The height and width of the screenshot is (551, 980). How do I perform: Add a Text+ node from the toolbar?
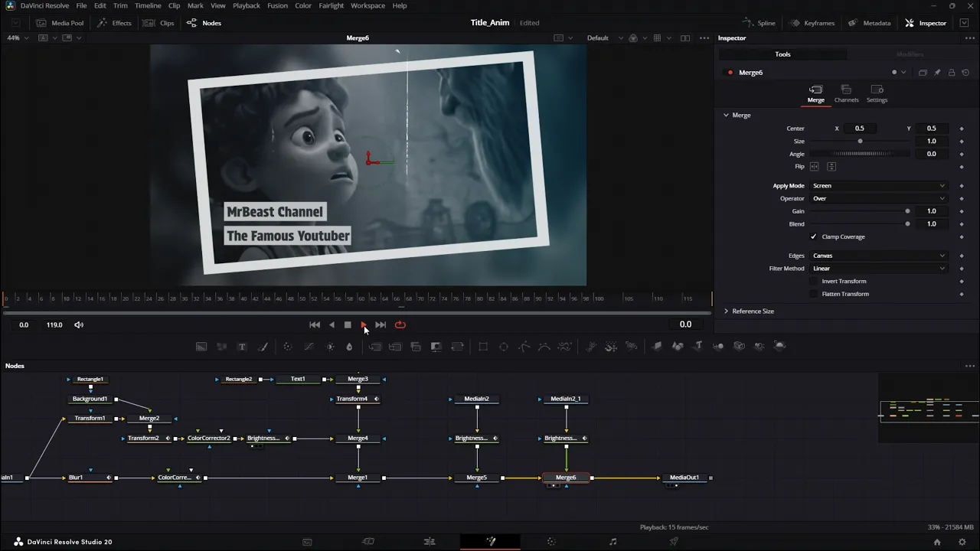[242, 347]
